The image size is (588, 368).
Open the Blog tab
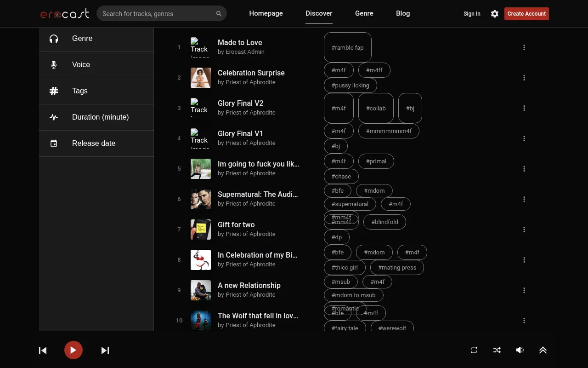(x=403, y=13)
